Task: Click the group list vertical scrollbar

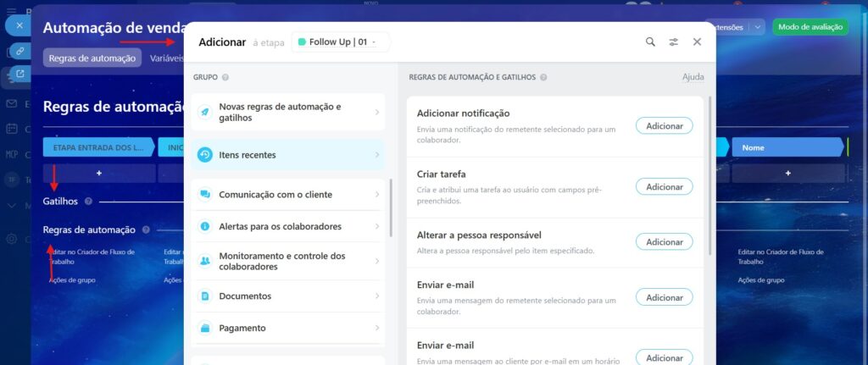Action: [391, 207]
